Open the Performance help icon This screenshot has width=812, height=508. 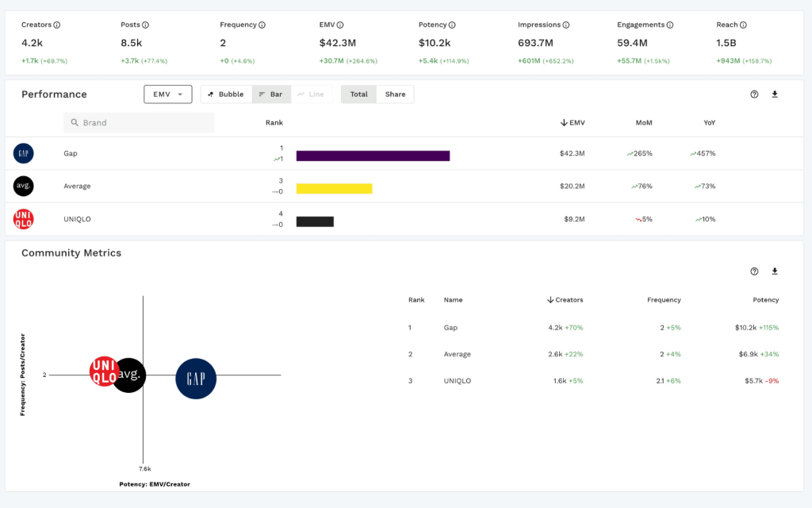[754, 94]
